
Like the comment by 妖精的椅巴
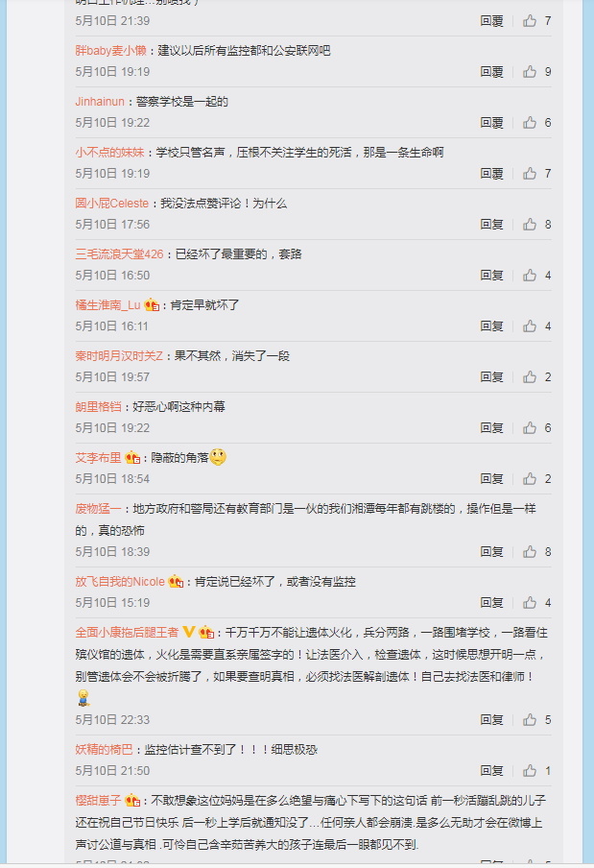coord(530,771)
